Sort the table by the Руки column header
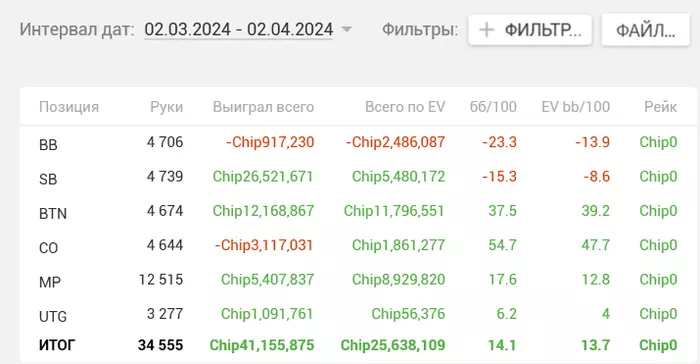Viewport: 700px width, 364px height. tap(167, 107)
